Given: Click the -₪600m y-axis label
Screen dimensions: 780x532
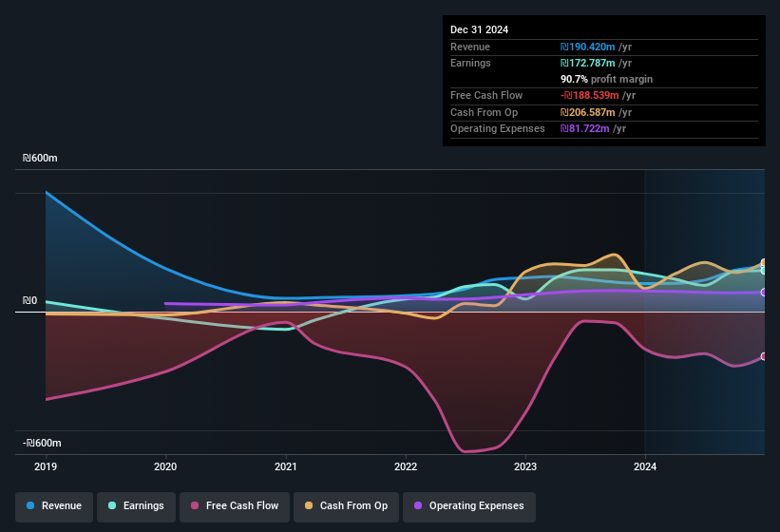Looking at the screenshot, I should [x=42, y=443].
